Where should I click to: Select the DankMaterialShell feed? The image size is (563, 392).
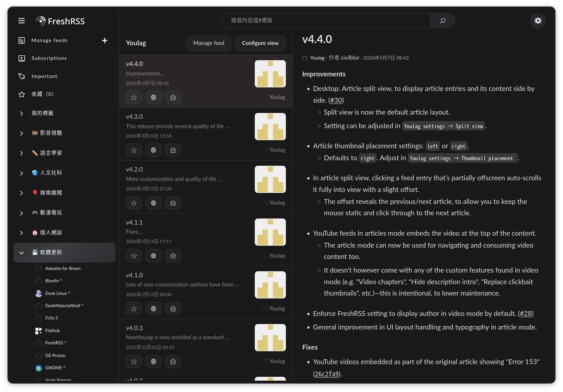(64, 306)
